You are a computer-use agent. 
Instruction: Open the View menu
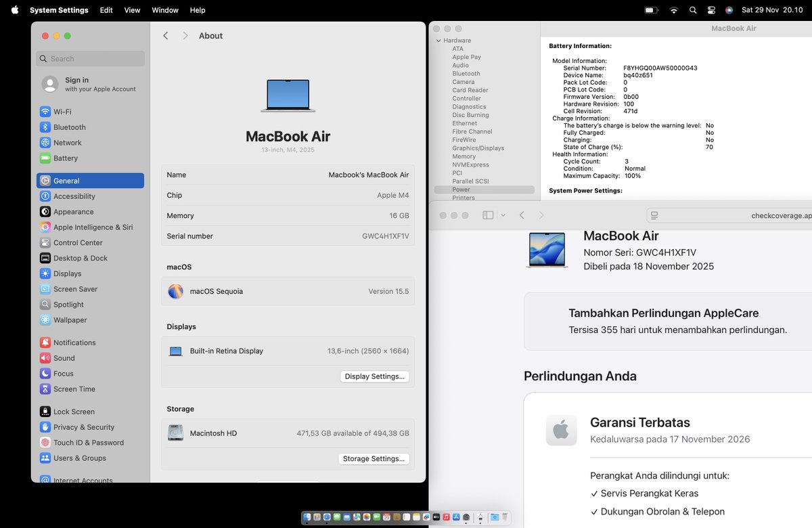tap(132, 10)
